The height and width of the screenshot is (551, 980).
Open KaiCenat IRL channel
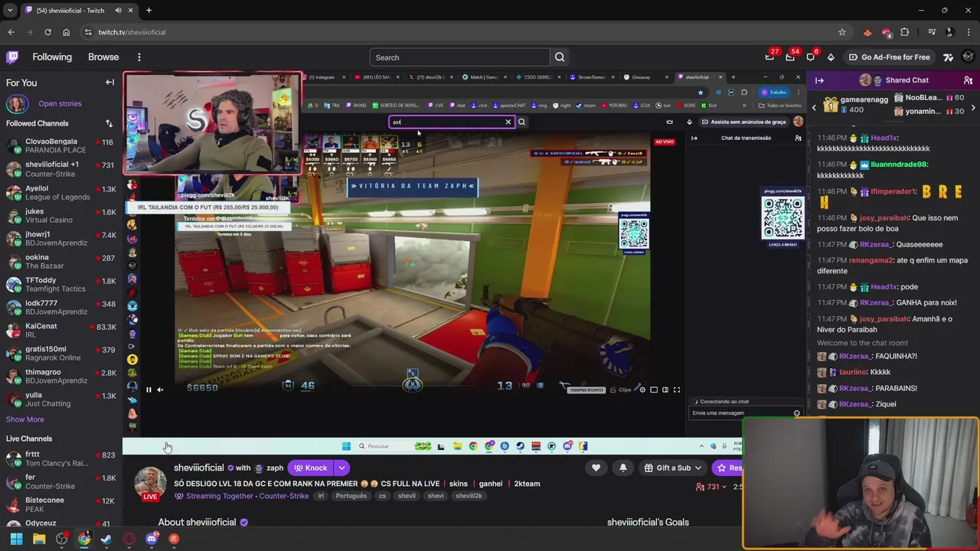(60, 330)
